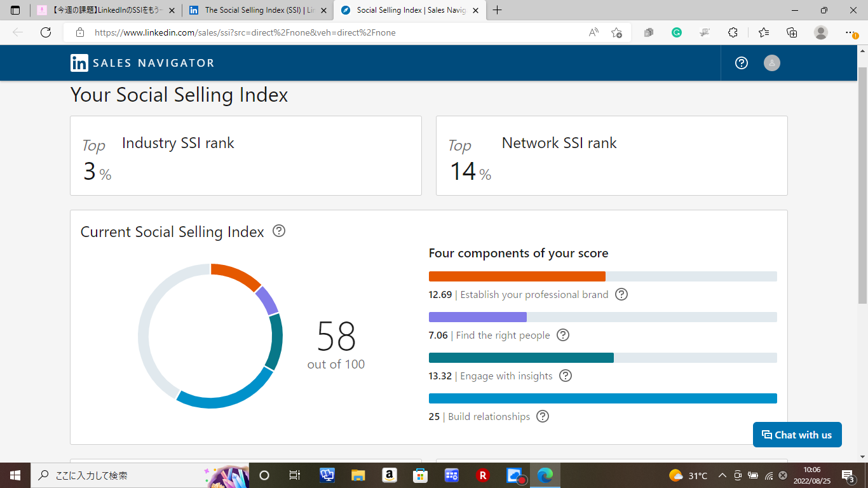This screenshot has width=868, height=488.
Task: Click the purple Find the right people bar
Action: pos(478,317)
